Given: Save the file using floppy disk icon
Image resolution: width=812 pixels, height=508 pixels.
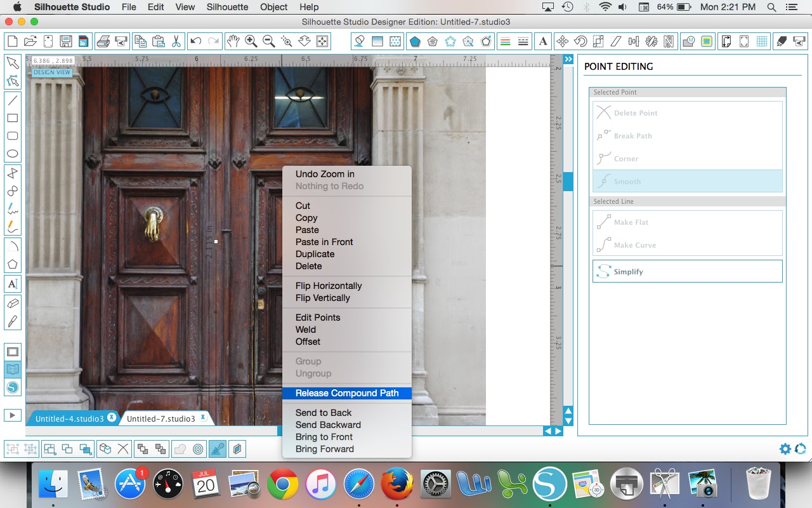Looking at the screenshot, I should (65, 41).
